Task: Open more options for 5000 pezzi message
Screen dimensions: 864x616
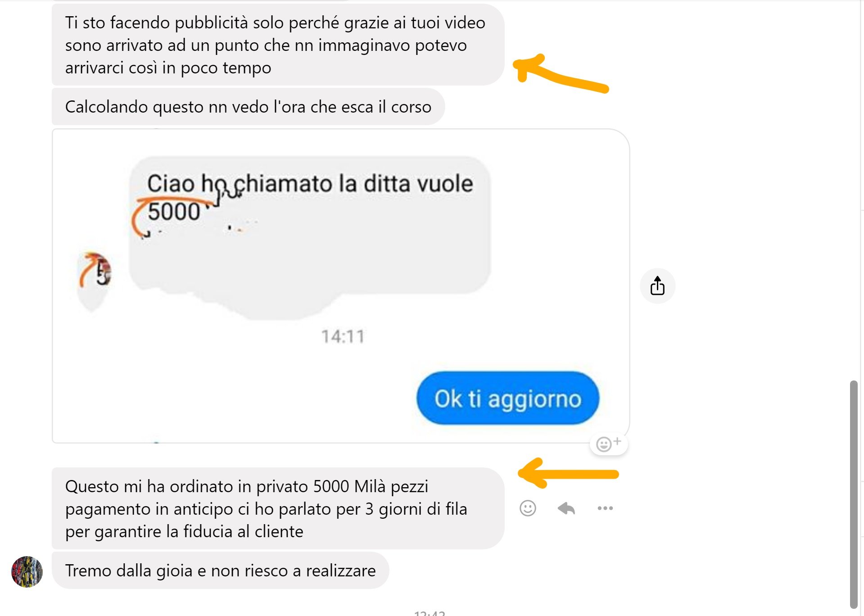Action: coord(605,508)
